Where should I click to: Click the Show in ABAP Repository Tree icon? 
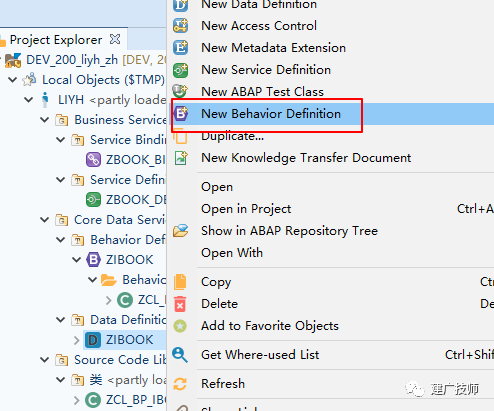point(180,231)
